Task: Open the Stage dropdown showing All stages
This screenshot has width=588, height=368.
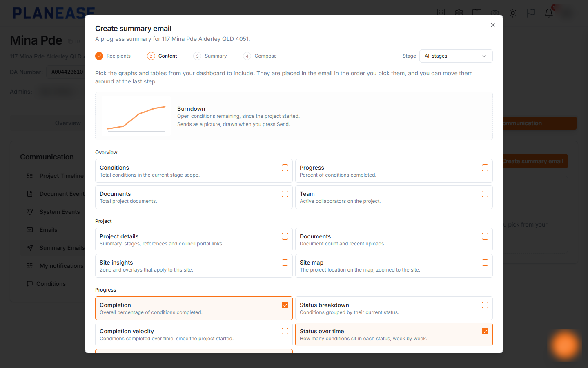Action: pos(456,56)
